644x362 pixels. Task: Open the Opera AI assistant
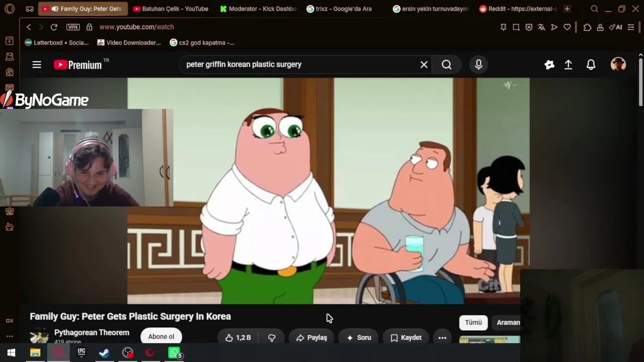pos(615,27)
